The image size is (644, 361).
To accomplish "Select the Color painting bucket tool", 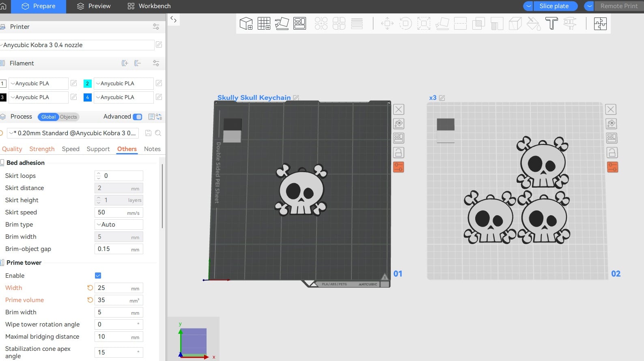I will [x=533, y=24].
